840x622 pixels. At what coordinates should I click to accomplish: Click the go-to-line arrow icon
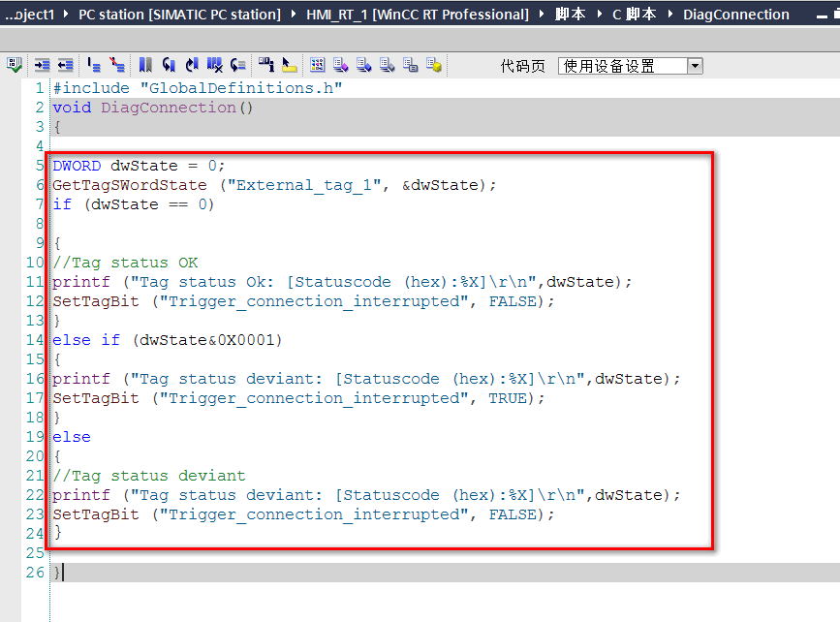238,65
